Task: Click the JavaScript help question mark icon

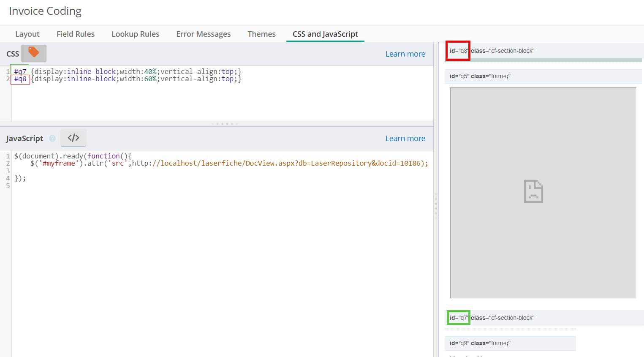Action: (x=52, y=138)
